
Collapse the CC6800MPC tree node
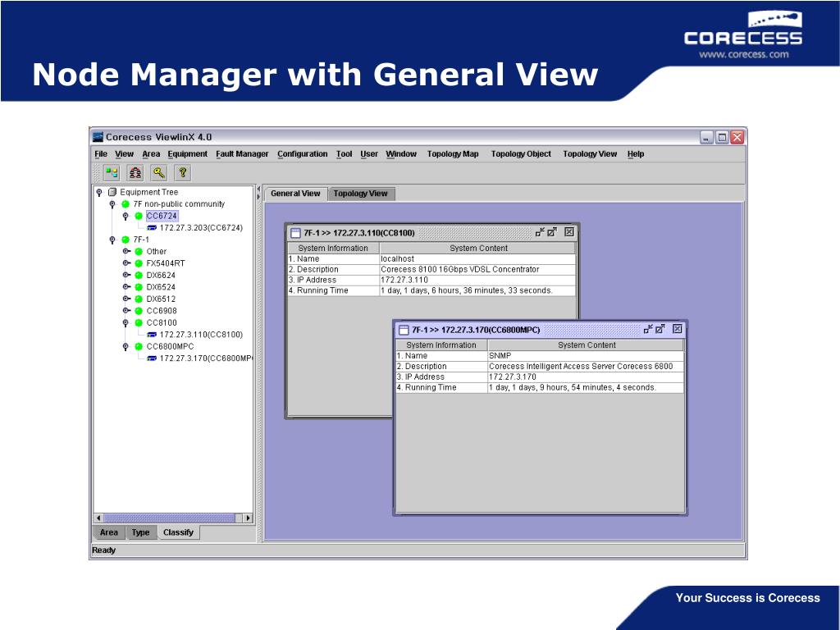126,347
